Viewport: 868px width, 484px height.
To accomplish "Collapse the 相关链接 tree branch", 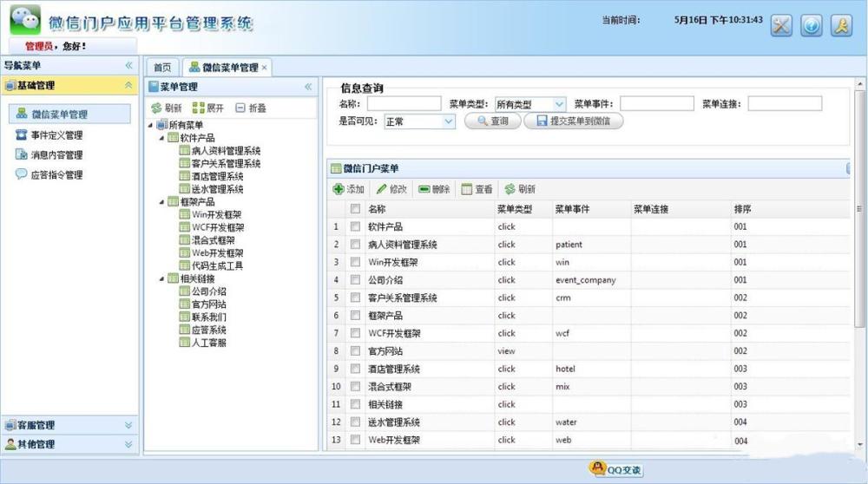I will click(x=161, y=278).
